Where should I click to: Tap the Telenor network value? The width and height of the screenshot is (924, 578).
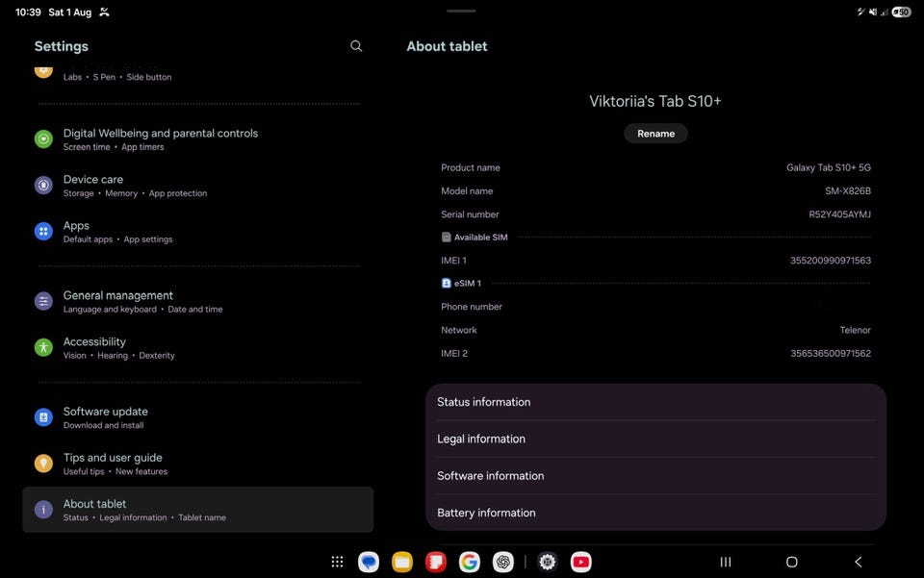tap(855, 330)
